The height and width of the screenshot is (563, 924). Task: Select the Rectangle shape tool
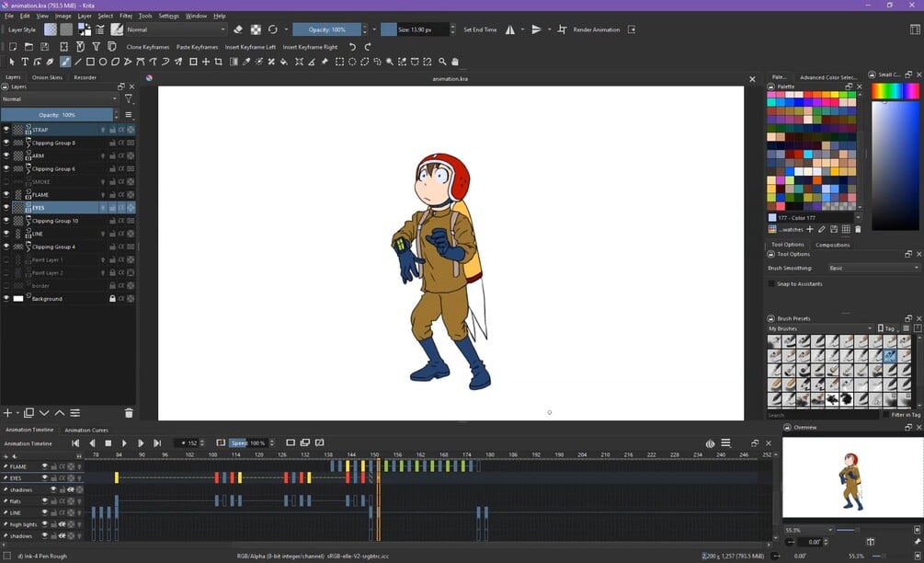click(x=90, y=62)
